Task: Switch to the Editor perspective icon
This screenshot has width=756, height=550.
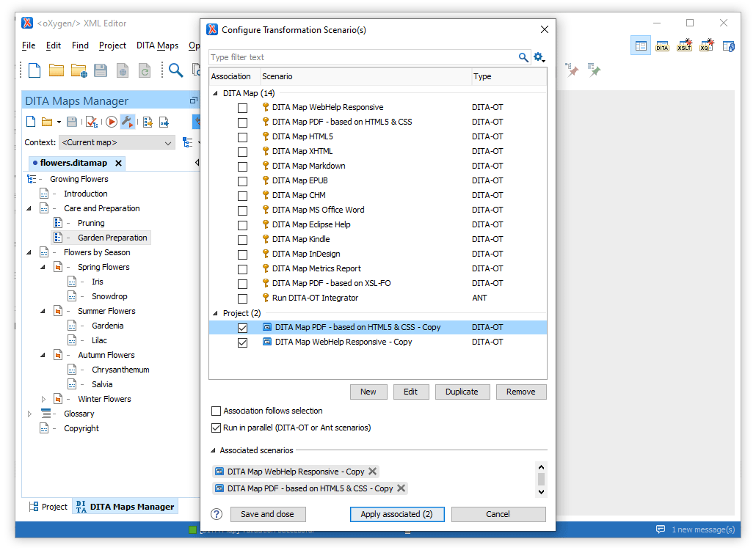Action: pyautogui.click(x=641, y=45)
